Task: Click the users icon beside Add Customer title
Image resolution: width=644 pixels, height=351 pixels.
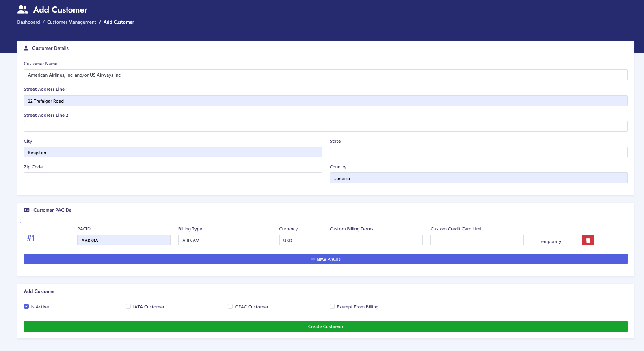Action: point(23,10)
